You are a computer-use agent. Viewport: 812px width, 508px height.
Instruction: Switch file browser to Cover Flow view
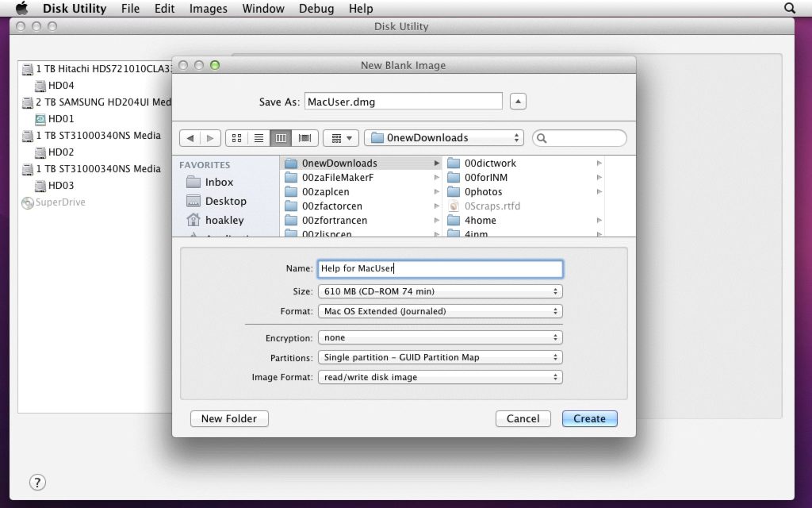coord(304,138)
